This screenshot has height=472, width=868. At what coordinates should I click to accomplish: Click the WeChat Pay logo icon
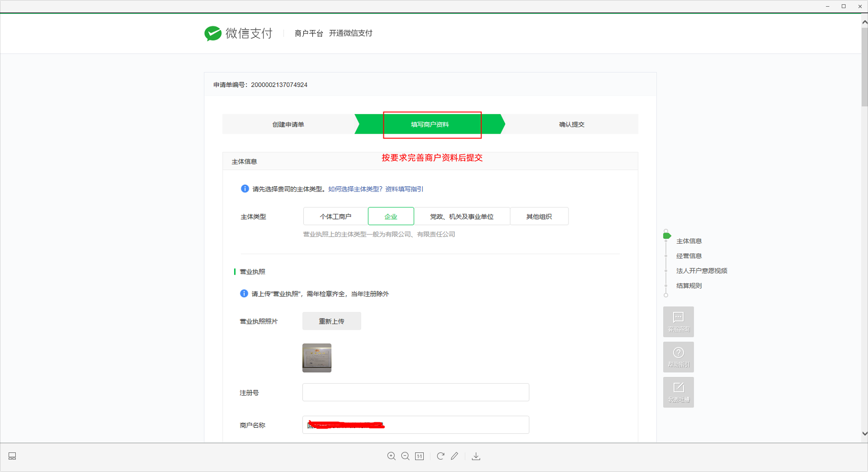(213, 33)
